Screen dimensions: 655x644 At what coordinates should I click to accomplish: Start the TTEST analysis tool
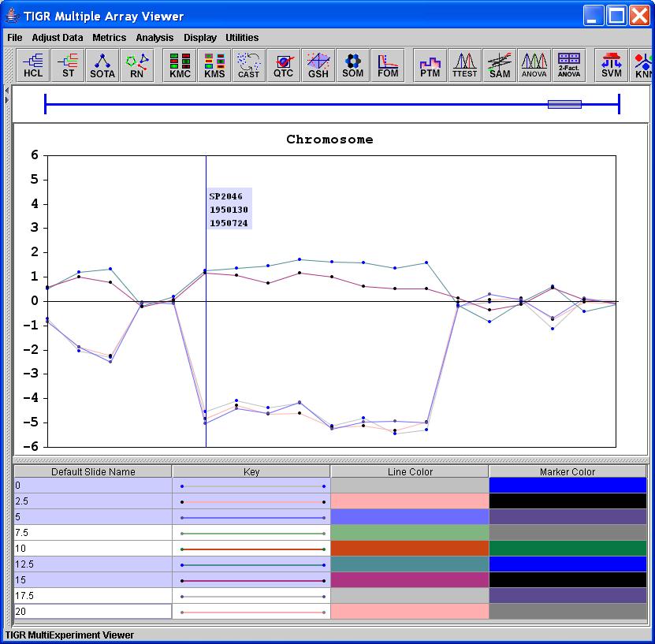[464, 65]
